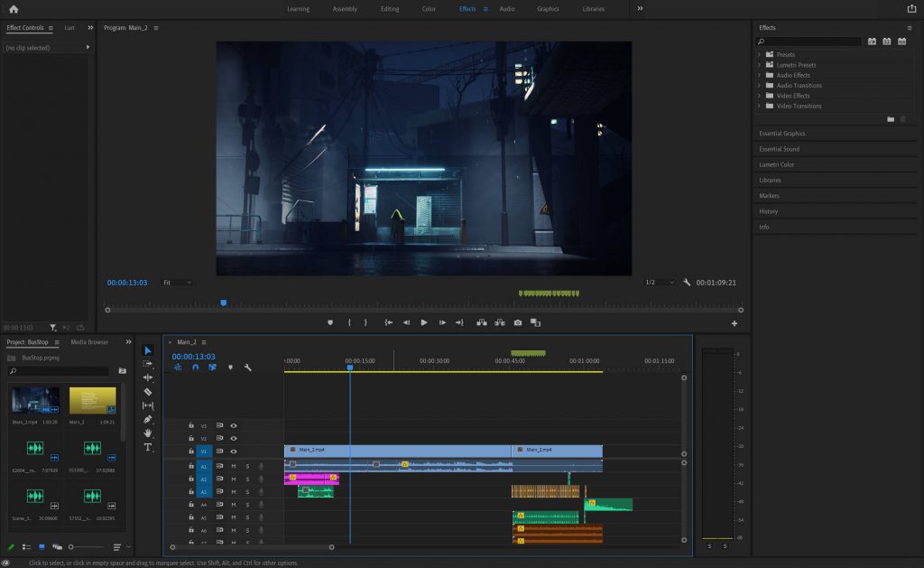Switch to the Editing workspace
Viewport: 924px width, 568px height.
coord(390,9)
